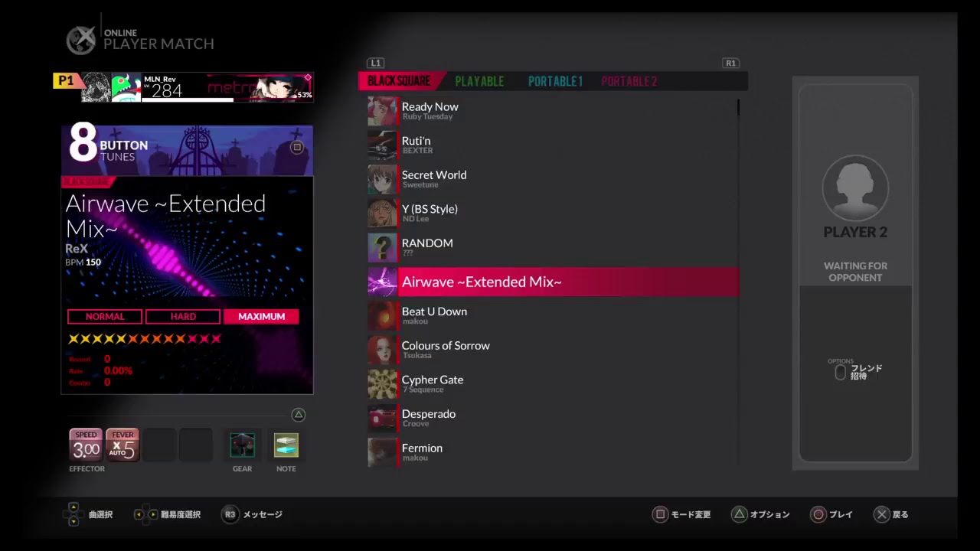Click the RANDOM question mark song icon

coord(382,247)
